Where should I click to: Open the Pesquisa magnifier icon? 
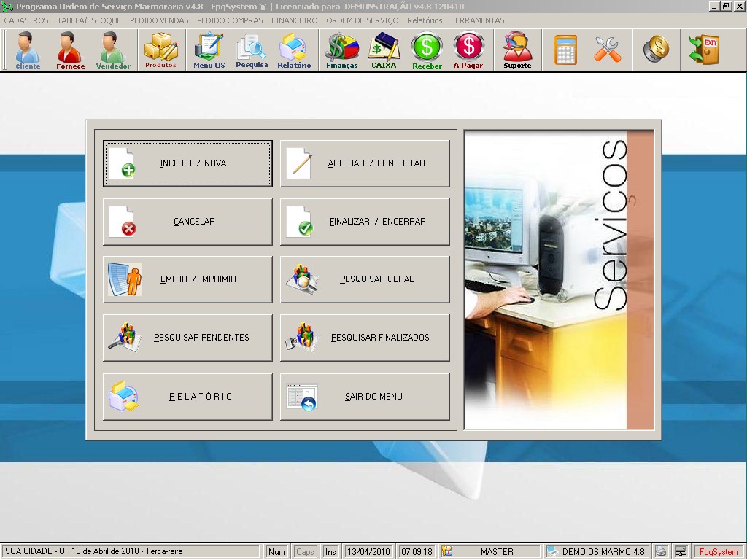(x=252, y=50)
